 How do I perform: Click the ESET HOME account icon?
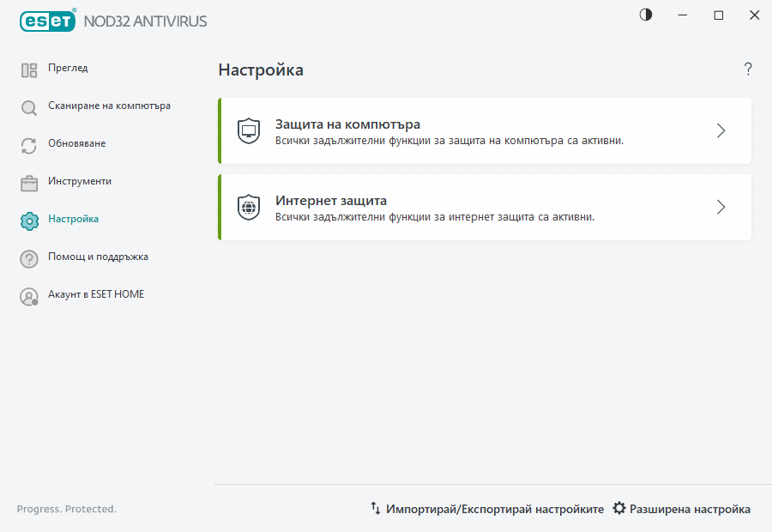tap(28, 295)
